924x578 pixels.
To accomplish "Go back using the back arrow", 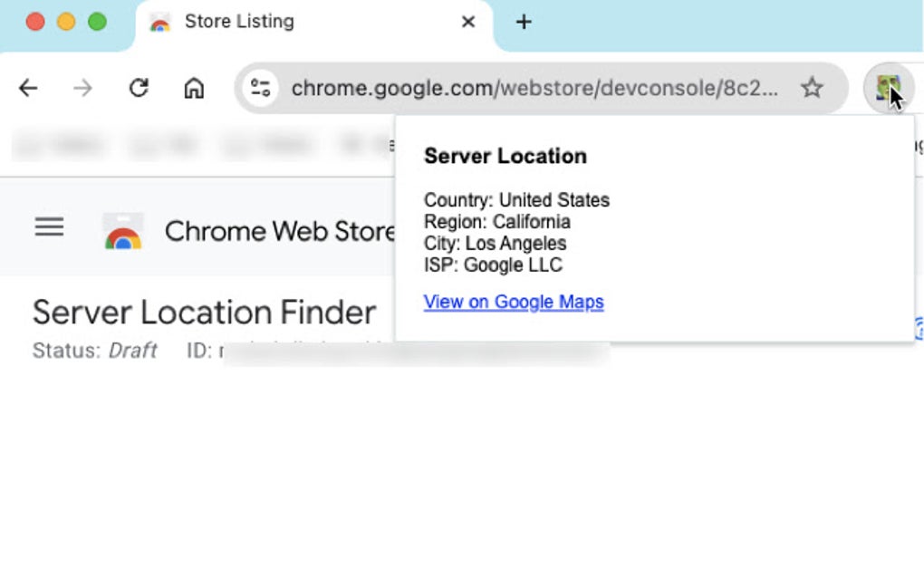I will [27, 88].
